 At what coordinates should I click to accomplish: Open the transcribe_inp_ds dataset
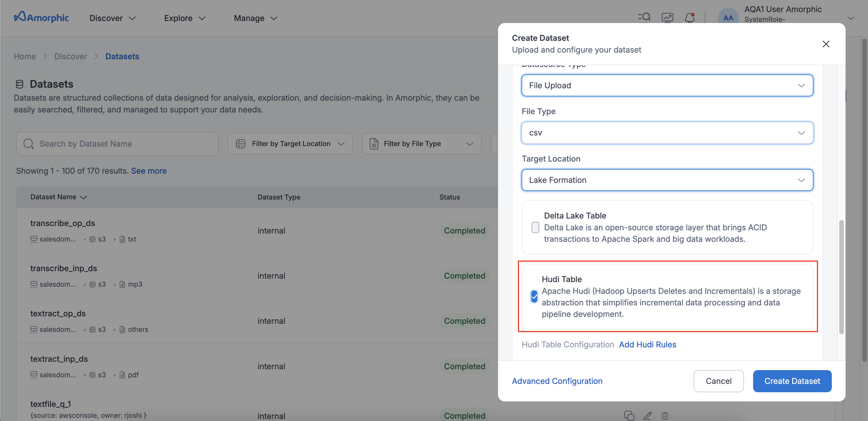[63, 268]
